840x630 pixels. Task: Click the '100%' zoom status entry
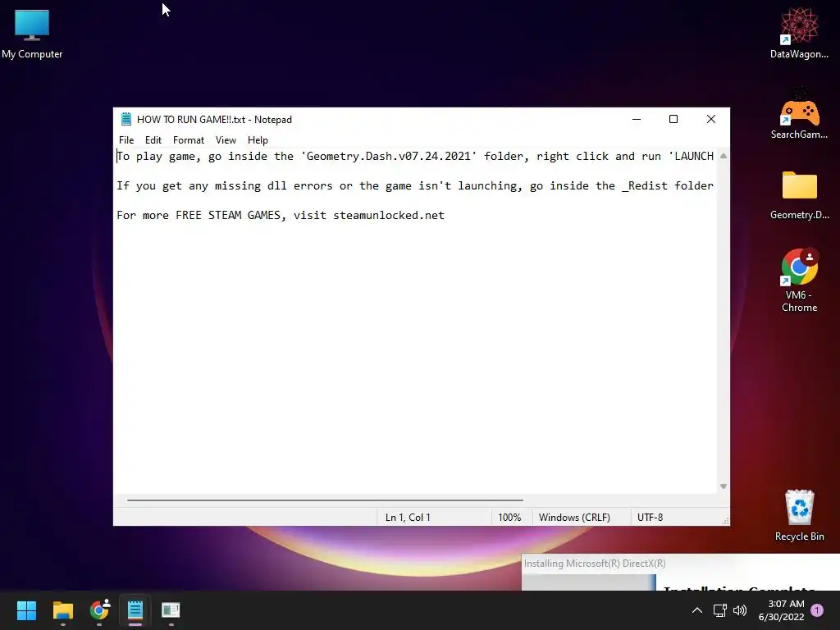(509, 518)
